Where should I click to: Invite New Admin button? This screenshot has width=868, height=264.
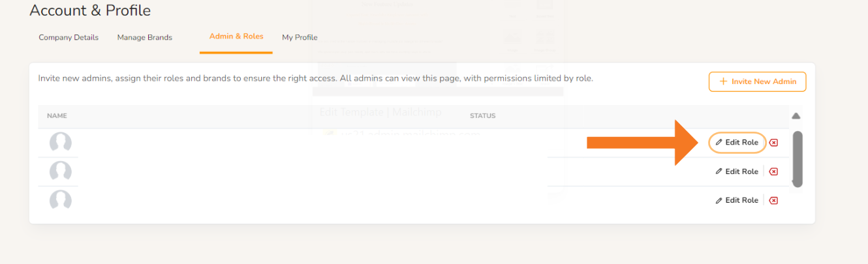click(x=758, y=81)
